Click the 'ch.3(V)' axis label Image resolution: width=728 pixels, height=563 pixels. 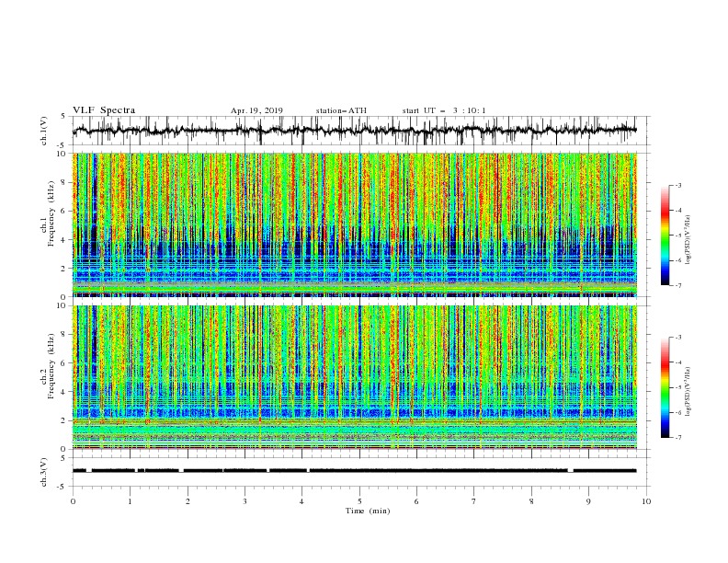pos(44,472)
